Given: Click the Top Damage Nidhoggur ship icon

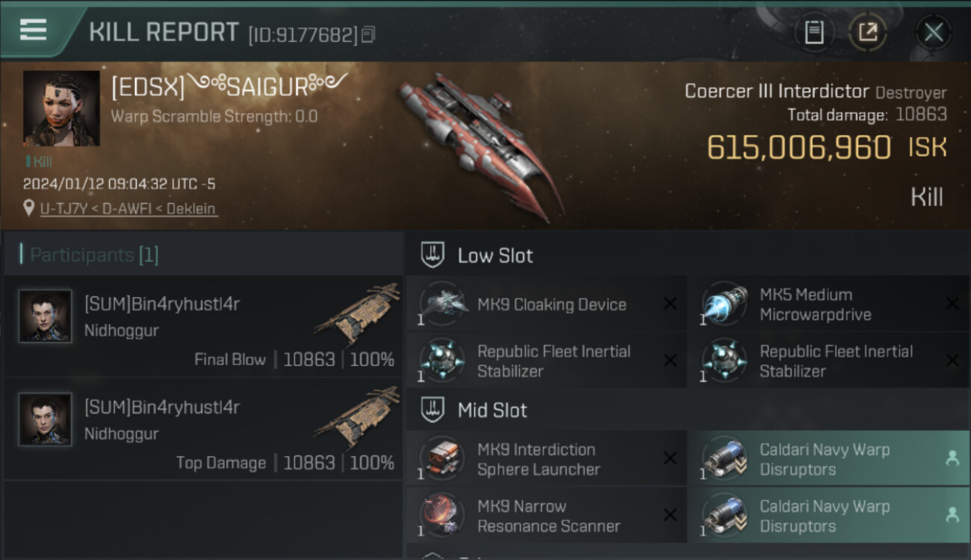Looking at the screenshot, I should 356,417.
